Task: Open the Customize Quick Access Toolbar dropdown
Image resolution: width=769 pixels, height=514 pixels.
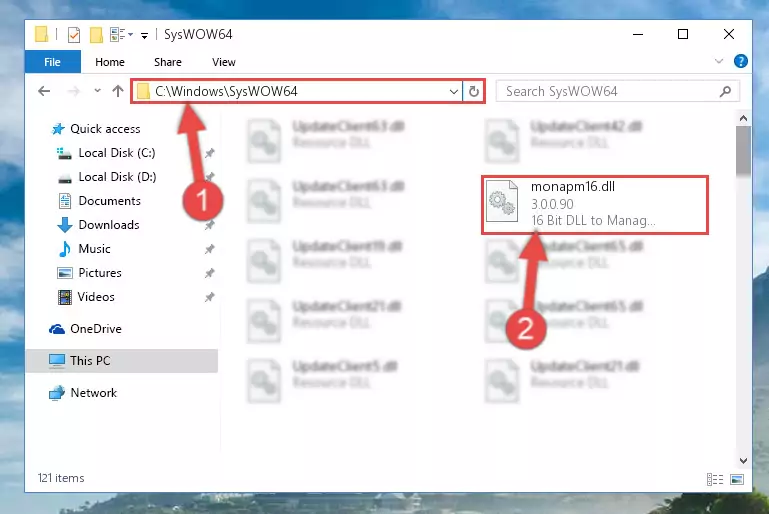Action: [144, 35]
